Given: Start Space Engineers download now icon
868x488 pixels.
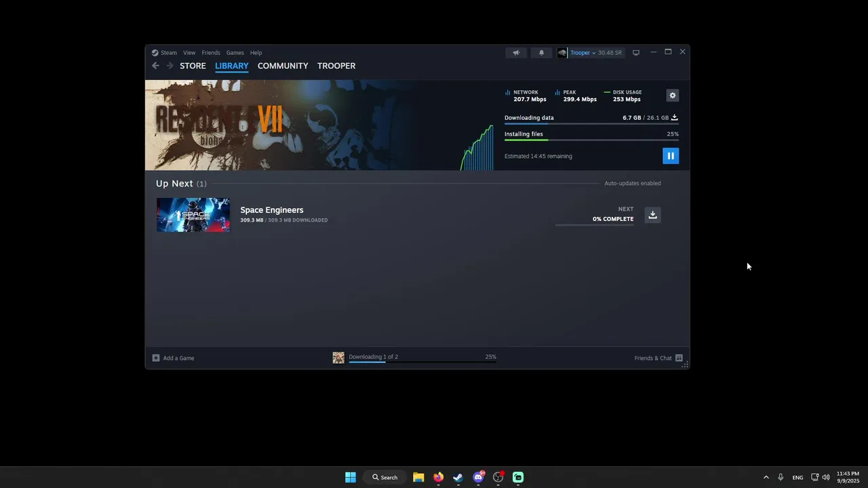Looking at the screenshot, I should coord(652,215).
